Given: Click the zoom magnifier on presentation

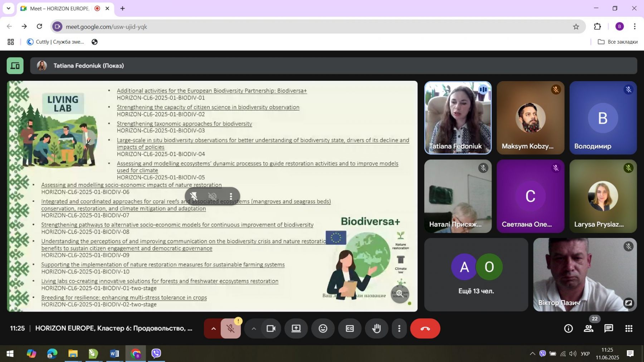Looking at the screenshot, I should 400,294.
